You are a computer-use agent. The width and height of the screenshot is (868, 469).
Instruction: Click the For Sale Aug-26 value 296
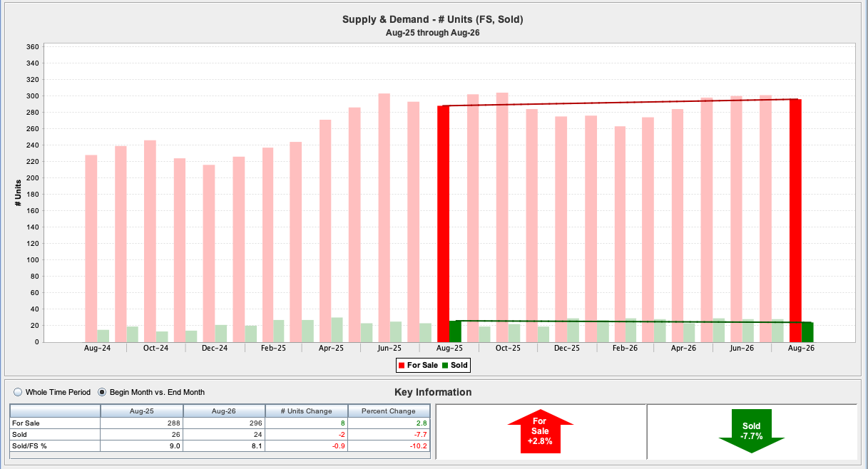[x=224, y=423]
